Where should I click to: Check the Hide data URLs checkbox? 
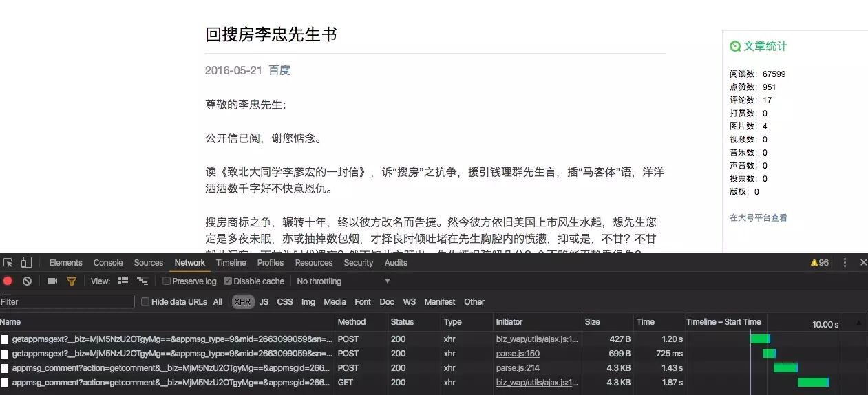pos(145,301)
